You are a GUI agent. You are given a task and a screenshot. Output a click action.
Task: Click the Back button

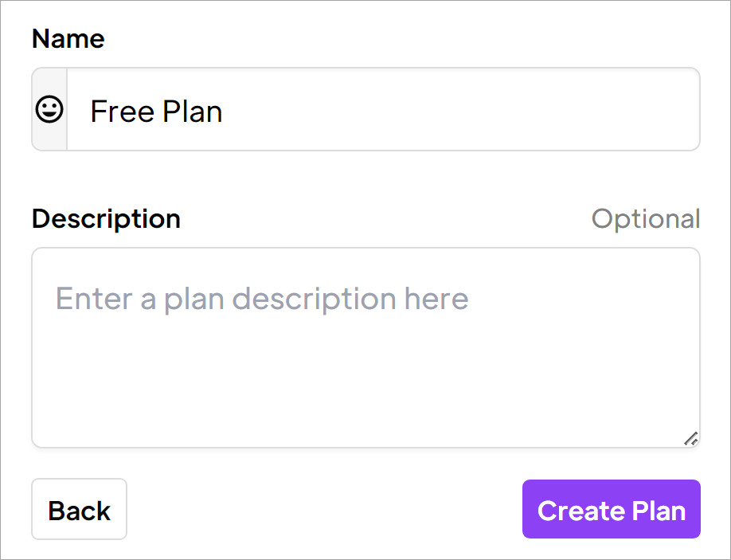point(80,509)
